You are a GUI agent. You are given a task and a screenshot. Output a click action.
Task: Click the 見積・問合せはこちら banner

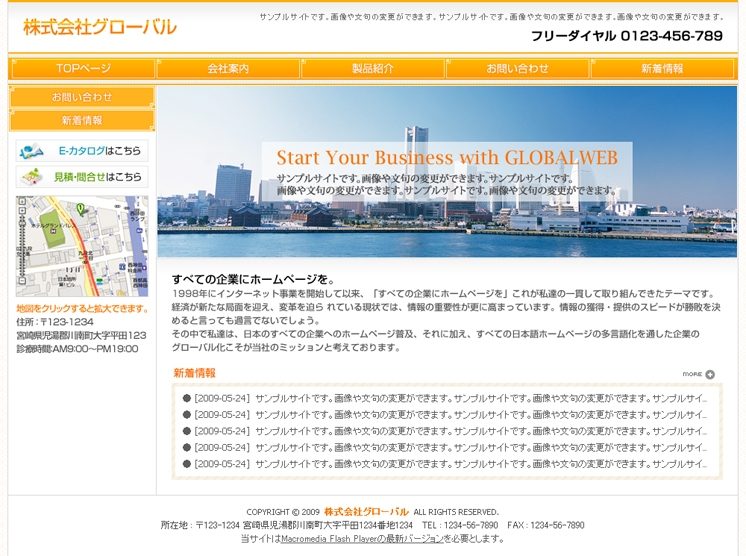(x=82, y=177)
